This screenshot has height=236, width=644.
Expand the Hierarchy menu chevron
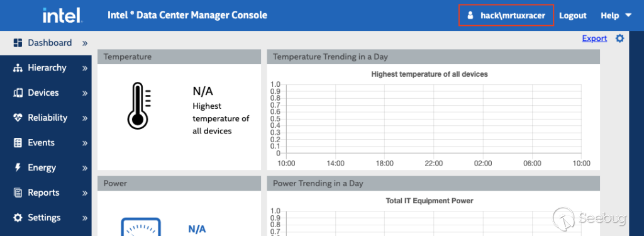pyautogui.click(x=85, y=68)
